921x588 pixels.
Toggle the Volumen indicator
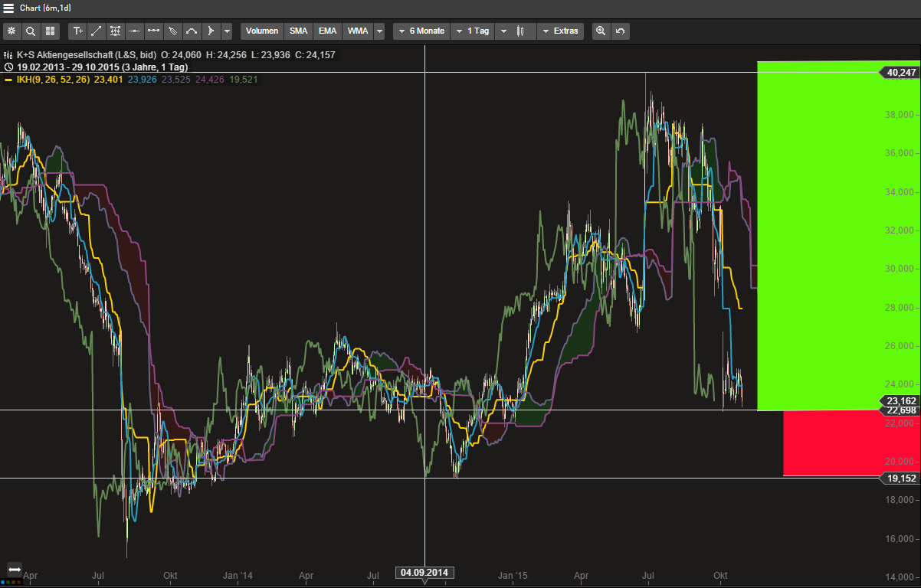coord(262,31)
